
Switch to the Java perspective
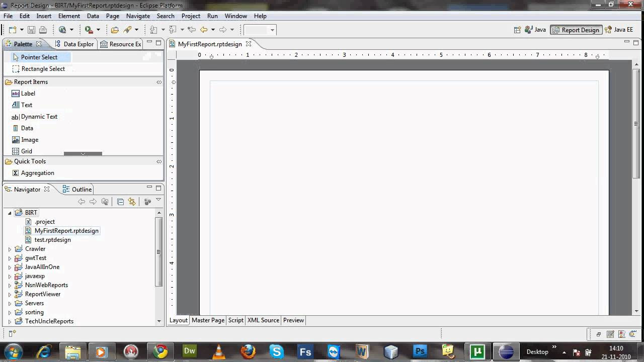click(x=535, y=30)
